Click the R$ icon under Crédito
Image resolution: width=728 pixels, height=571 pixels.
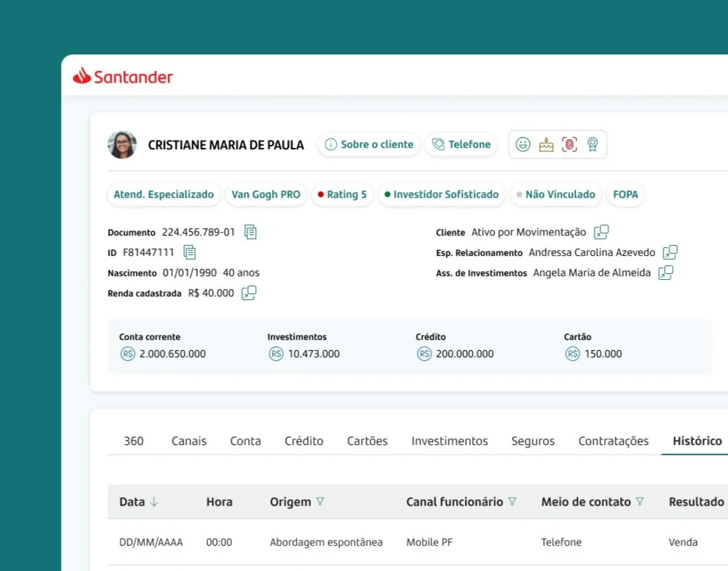[424, 354]
